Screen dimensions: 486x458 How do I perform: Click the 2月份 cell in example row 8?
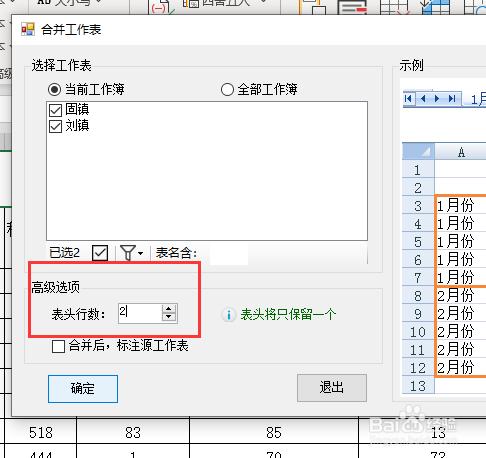(x=461, y=295)
